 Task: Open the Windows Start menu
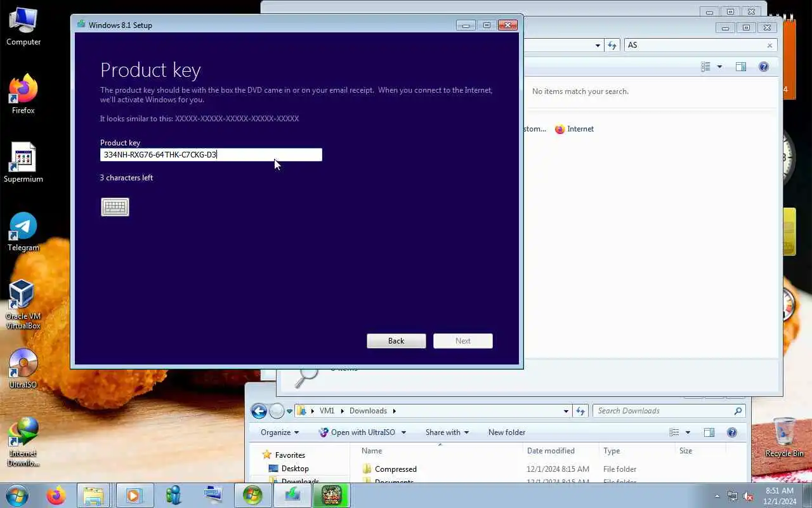(x=16, y=495)
